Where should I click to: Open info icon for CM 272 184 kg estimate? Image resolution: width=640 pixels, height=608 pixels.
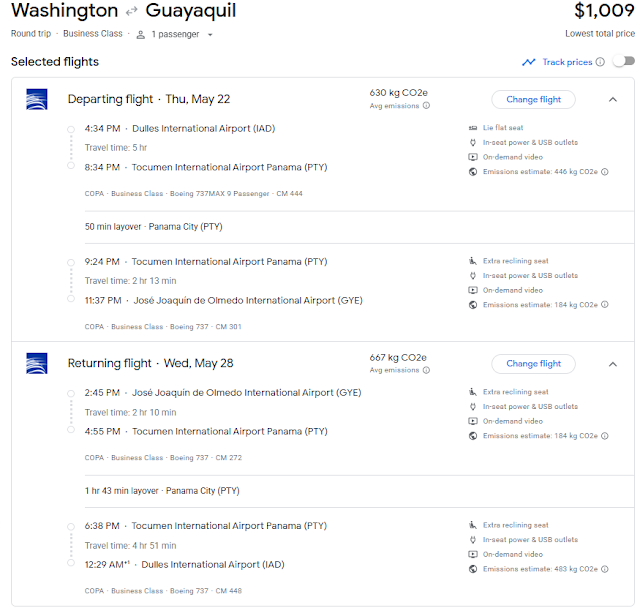pos(605,436)
